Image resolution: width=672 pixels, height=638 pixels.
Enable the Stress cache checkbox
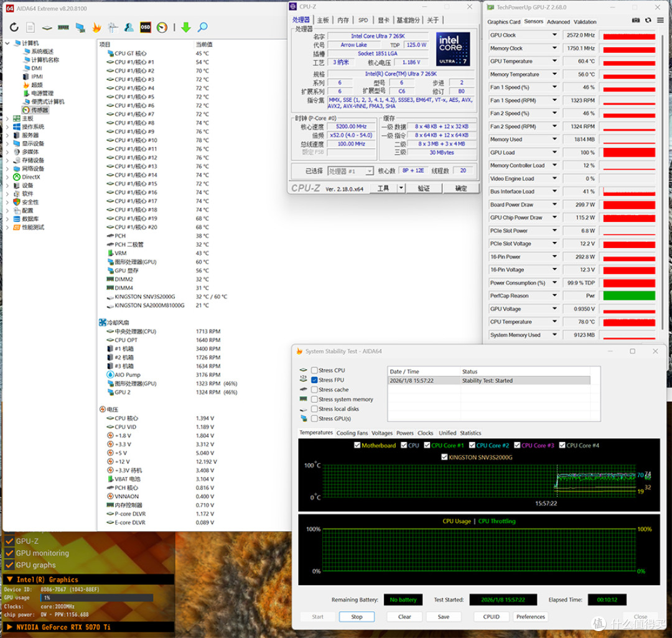(x=314, y=390)
